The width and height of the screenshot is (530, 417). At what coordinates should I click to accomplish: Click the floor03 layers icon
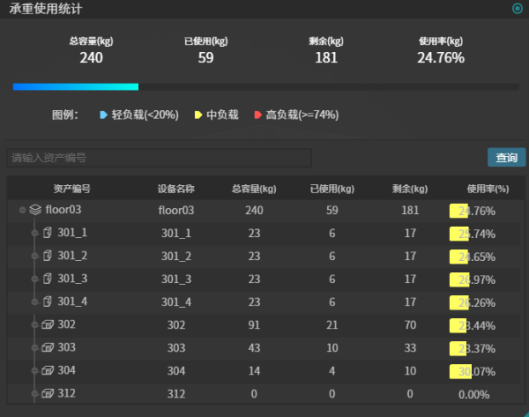[x=35, y=210]
